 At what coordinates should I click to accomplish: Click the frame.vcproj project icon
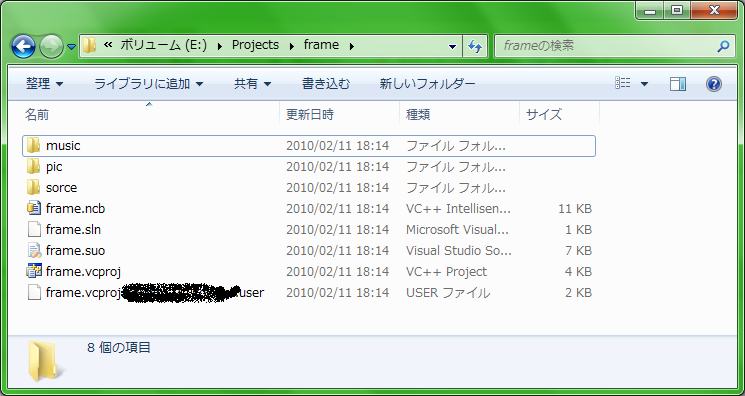34,271
